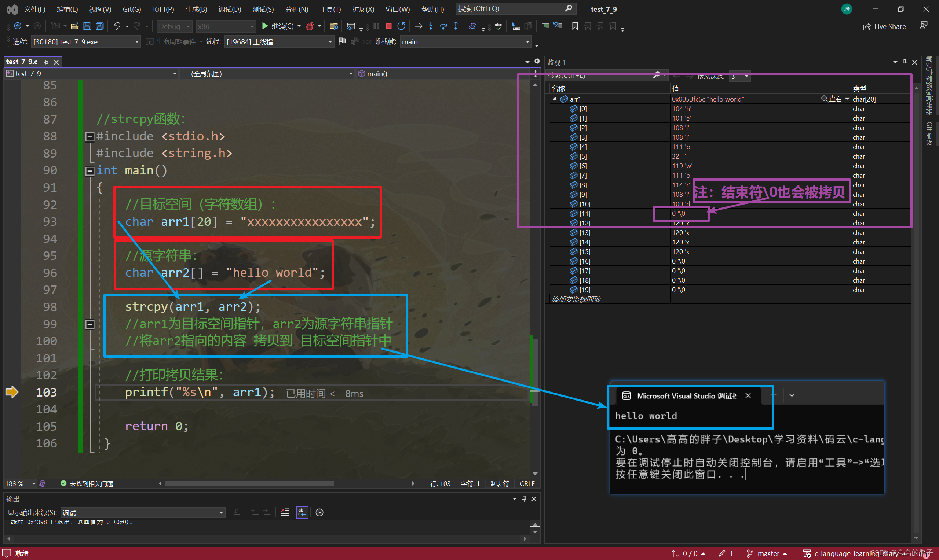Open the process dropdown test_7_9.exe

(x=86, y=42)
